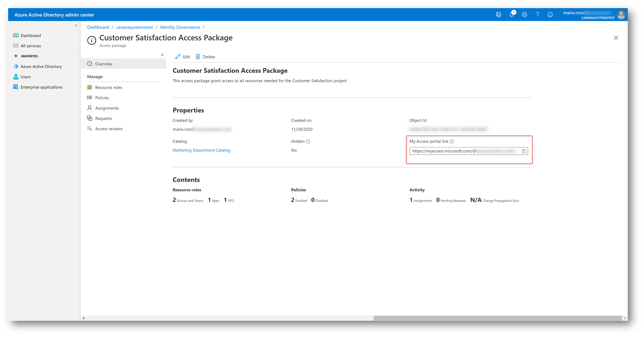The height and width of the screenshot is (337, 644).
Task: Click the Assignments person icon
Action: point(90,108)
